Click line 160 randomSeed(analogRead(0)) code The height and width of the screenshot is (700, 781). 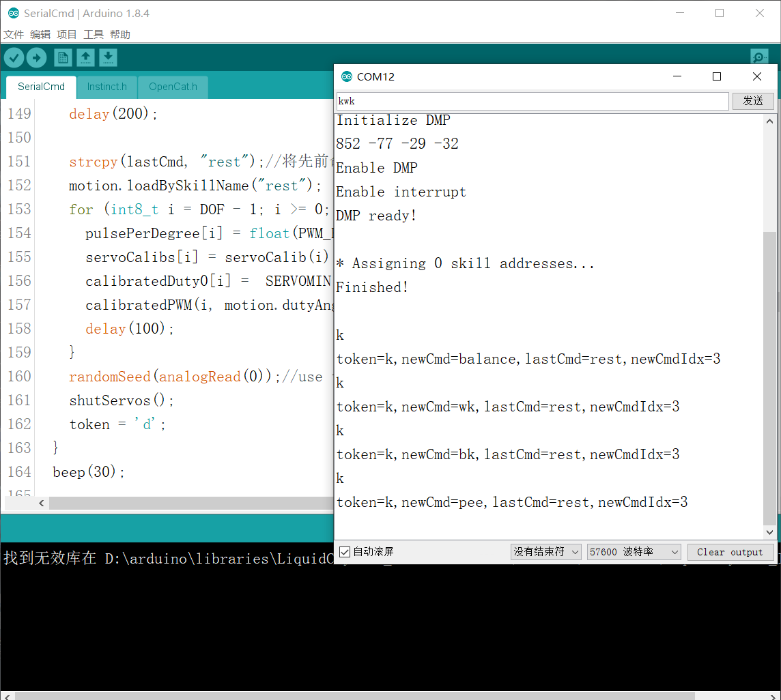(x=175, y=377)
